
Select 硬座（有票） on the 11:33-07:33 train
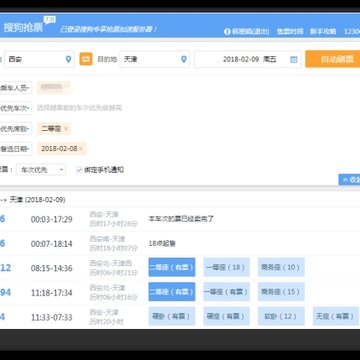click(226, 316)
